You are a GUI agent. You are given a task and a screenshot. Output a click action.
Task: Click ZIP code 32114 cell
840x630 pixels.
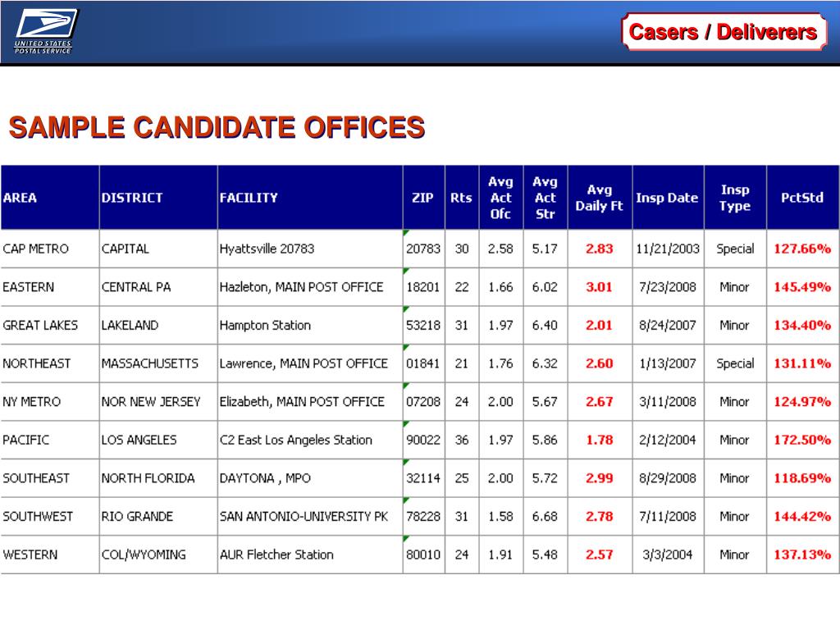[x=423, y=478]
